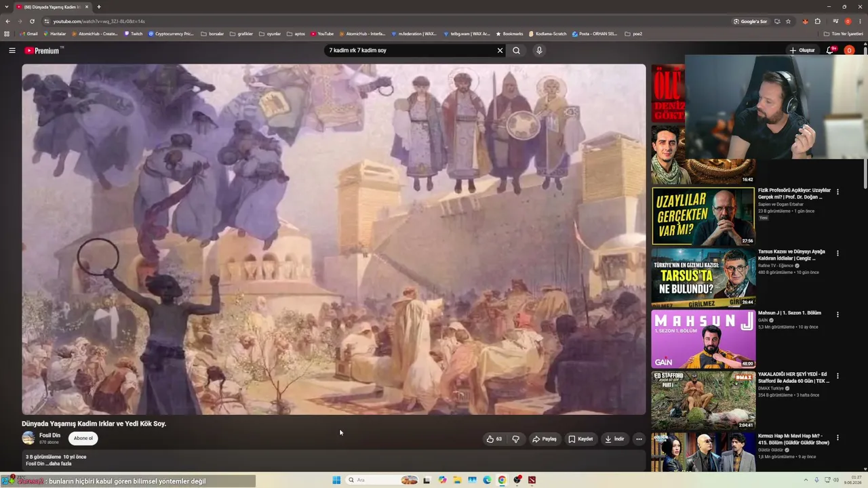Download the video with İndir
Viewport: 868px width, 488px height.
coord(614,439)
